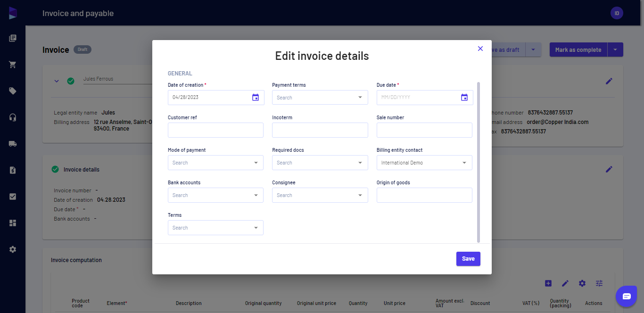Edit Invoice details with pencil icon
Viewport: 644px width, 313px height.
(x=609, y=169)
